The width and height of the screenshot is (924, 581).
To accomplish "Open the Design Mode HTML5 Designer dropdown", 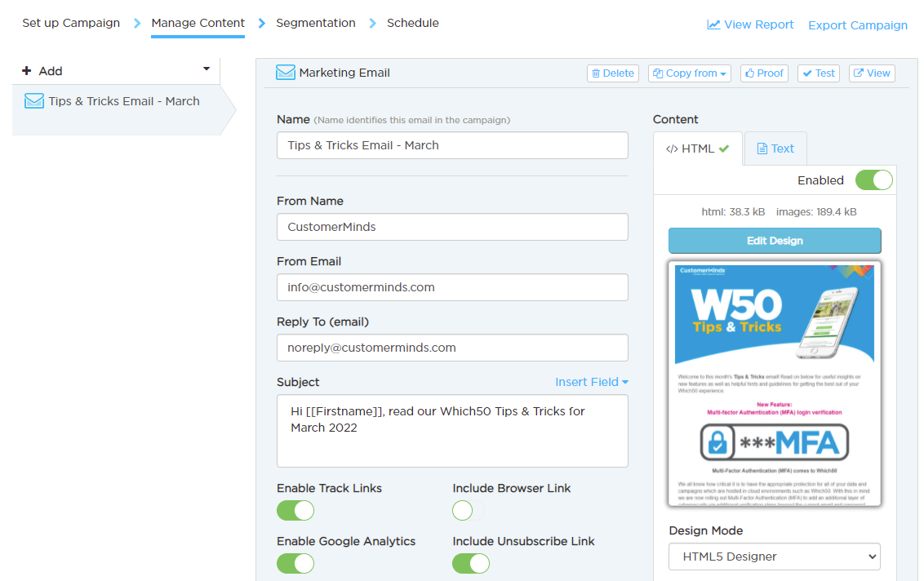I will (x=775, y=557).
